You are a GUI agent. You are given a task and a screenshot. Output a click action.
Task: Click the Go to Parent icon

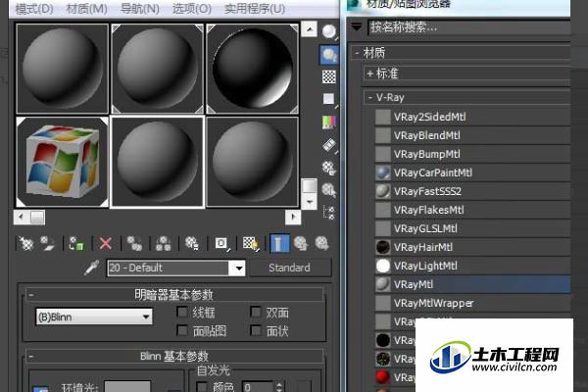[301, 243]
